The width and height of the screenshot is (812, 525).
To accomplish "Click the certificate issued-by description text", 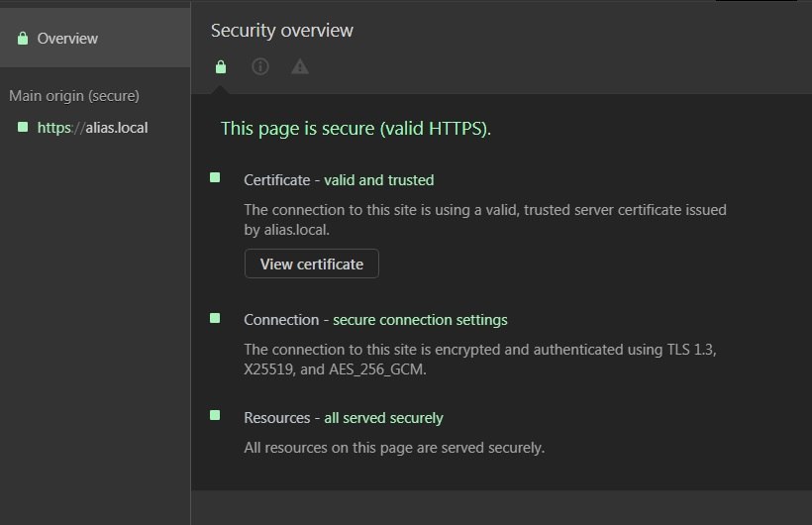I will (x=485, y=220).
